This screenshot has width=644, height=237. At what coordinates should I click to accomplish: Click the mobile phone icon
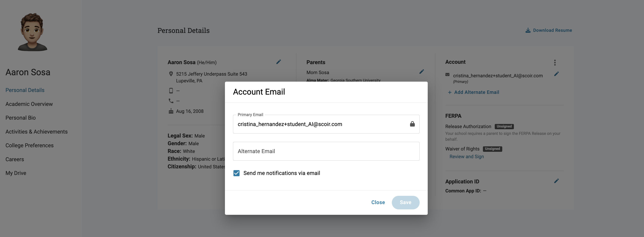point(171,91)
